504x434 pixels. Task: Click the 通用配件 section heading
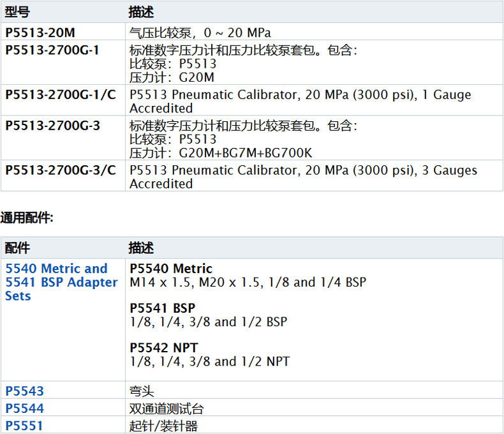27,218
